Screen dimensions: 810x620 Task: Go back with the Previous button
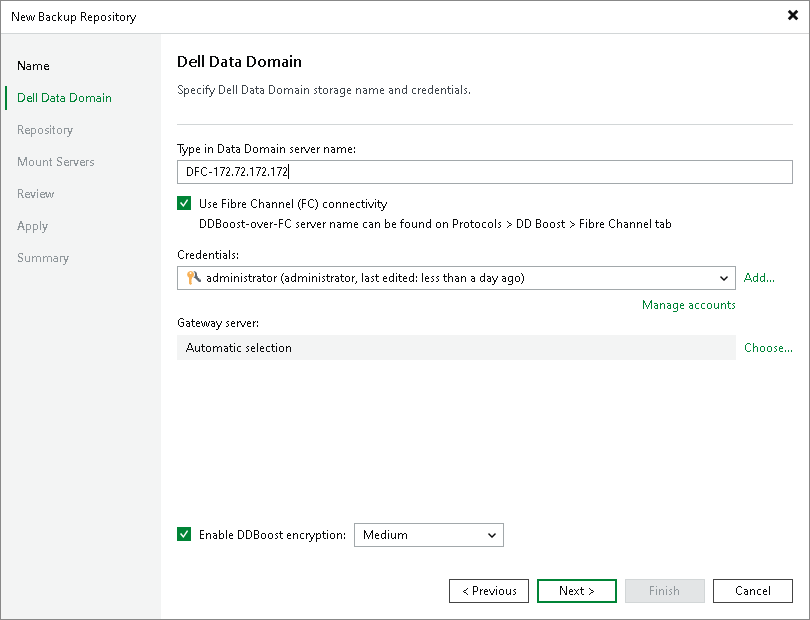pos(489,591)
